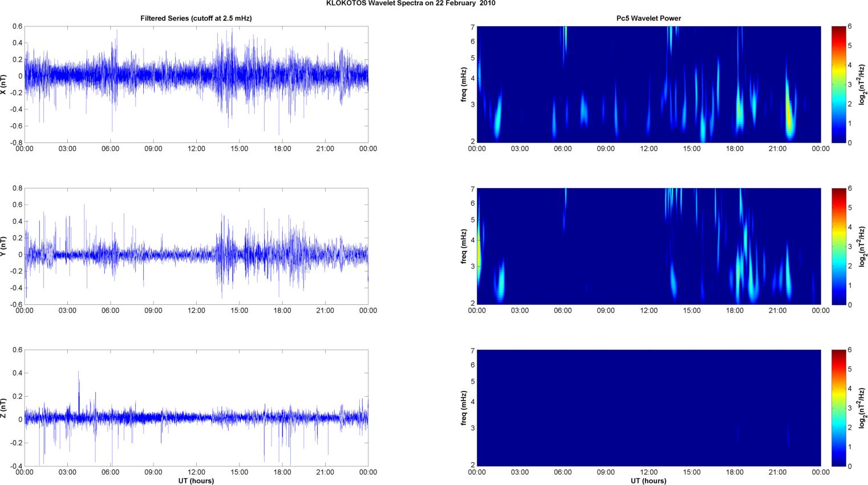
Task: Click inside the Z component filtered series plot
Action: (196, 408)
